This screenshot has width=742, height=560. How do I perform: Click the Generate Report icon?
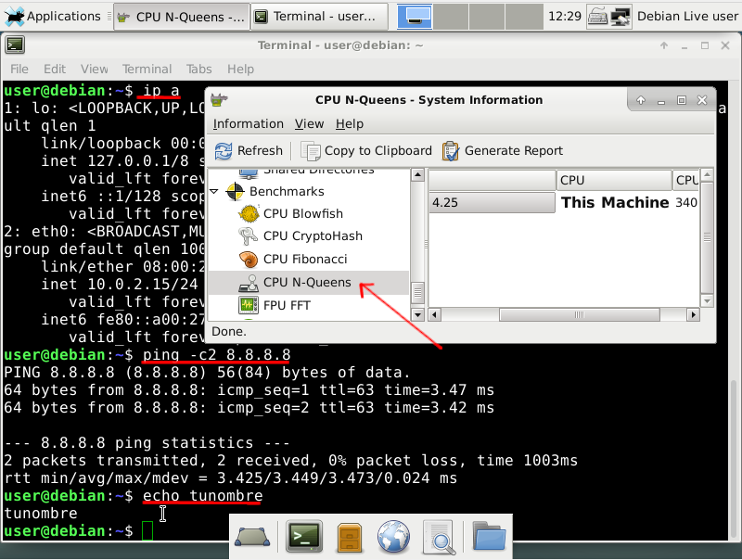coord(451,151)
